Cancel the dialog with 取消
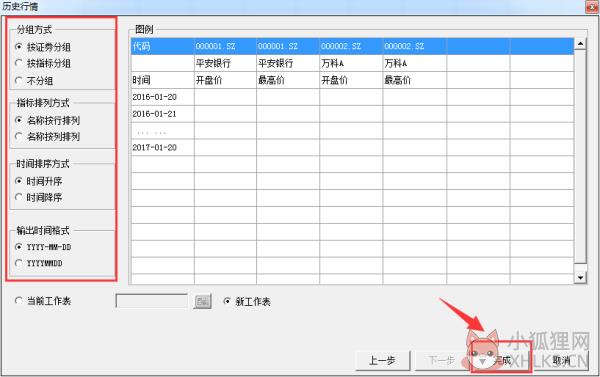This screenshot has width=600, height=377. (561, 361)
